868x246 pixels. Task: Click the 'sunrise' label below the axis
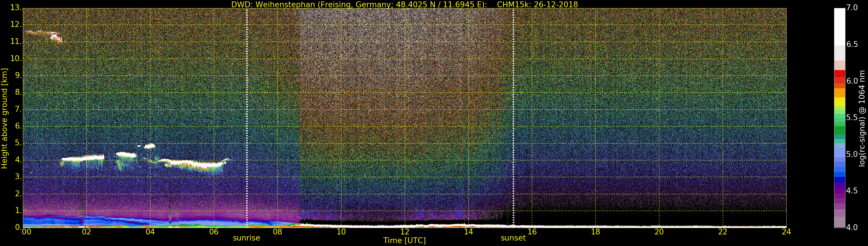click(246, 238)
